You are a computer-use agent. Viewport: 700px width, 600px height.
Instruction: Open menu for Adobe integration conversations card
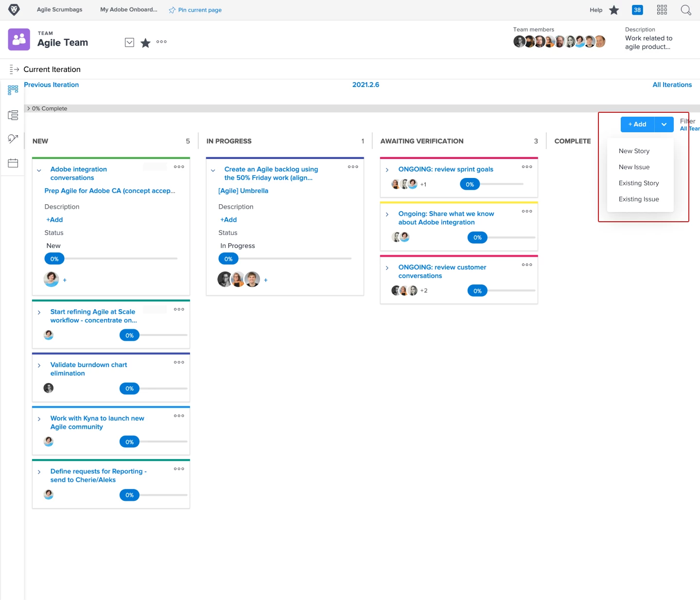click(179, 167)
